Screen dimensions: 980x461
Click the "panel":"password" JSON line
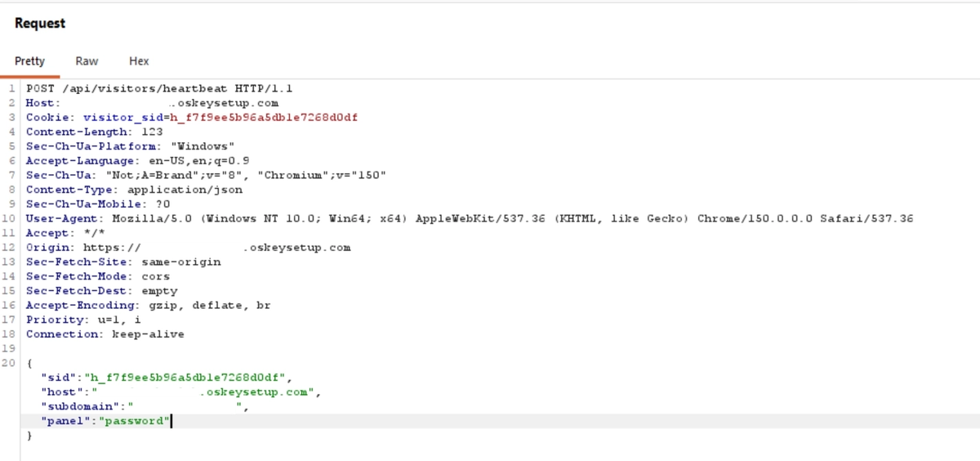click(x=106, y=421)
